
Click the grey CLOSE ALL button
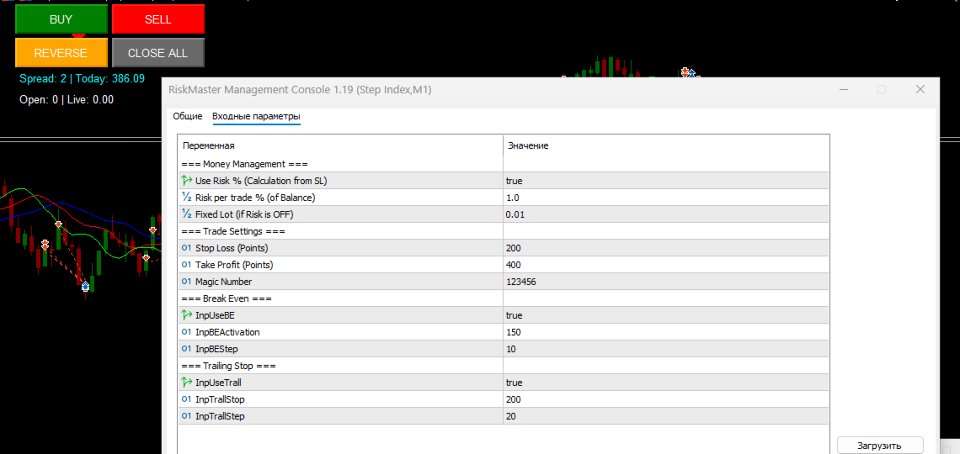(158, 53)
